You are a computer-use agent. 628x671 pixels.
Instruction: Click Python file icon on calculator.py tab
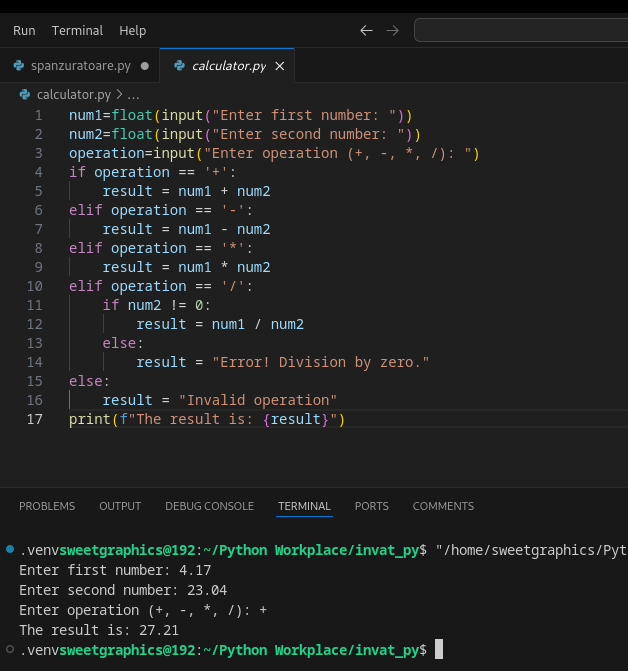coord(180,65)
